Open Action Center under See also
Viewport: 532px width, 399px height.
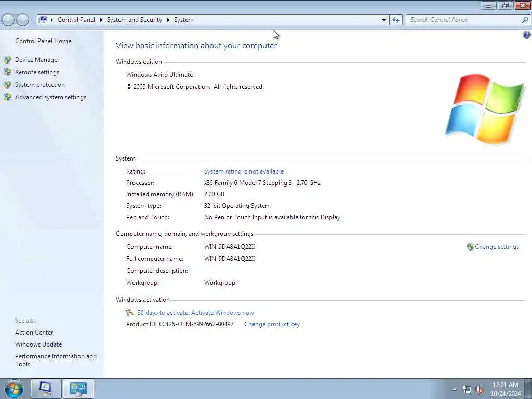tap(34, 332)
